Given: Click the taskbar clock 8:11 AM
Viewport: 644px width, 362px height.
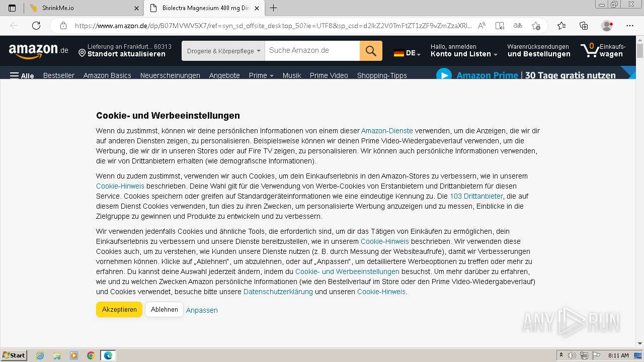Looking at the screenshot, I should pyautogui.click(x=618, y=355).
